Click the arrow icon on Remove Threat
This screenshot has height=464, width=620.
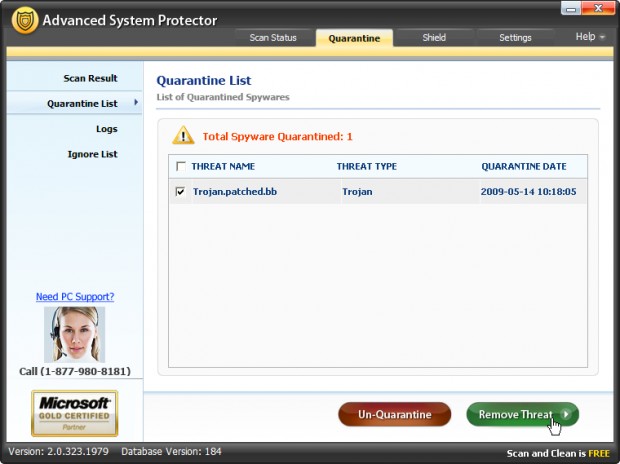tap(566, 414)
